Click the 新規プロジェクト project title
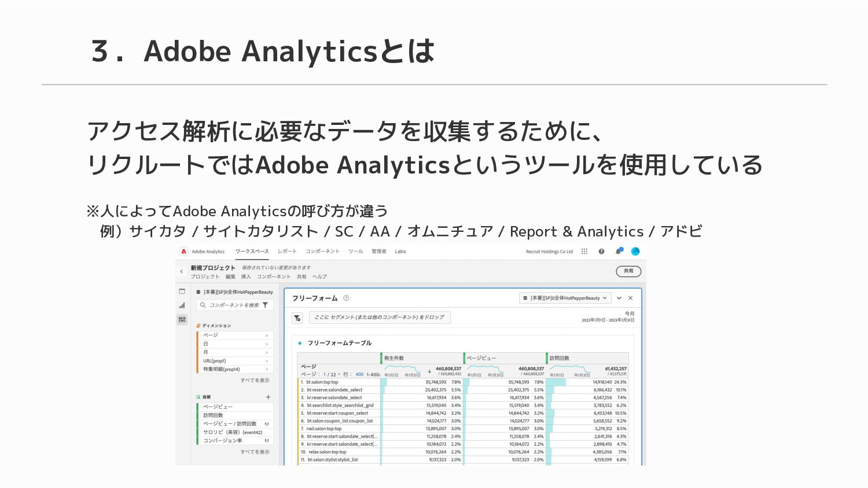 pos(213,268)
